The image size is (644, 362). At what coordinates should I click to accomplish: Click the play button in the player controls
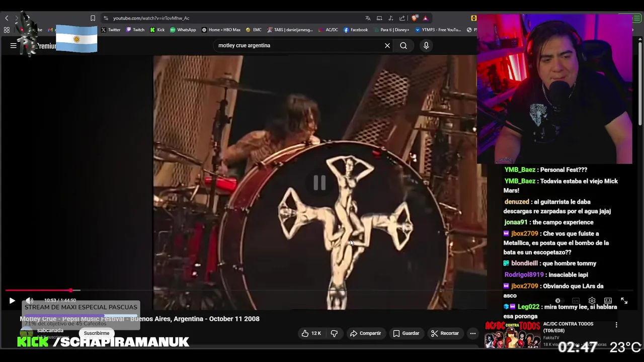[x=12, y=301]
